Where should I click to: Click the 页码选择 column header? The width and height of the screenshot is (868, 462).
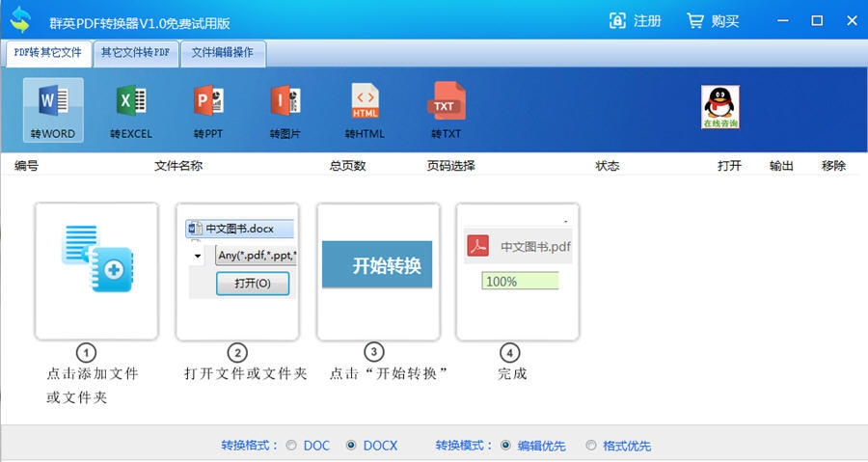pos(450,166)
